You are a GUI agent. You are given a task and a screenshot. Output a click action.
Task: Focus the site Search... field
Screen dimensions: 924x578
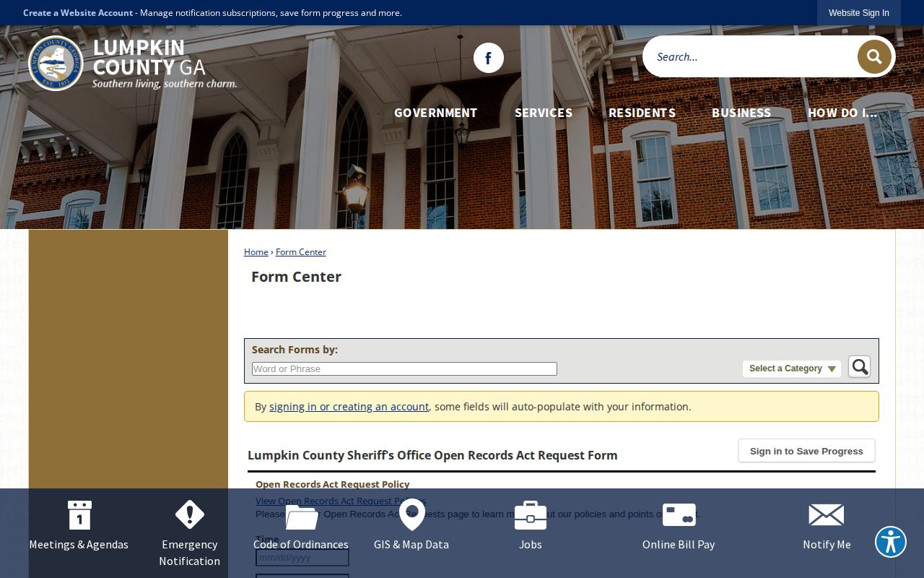tap(751, 56)
